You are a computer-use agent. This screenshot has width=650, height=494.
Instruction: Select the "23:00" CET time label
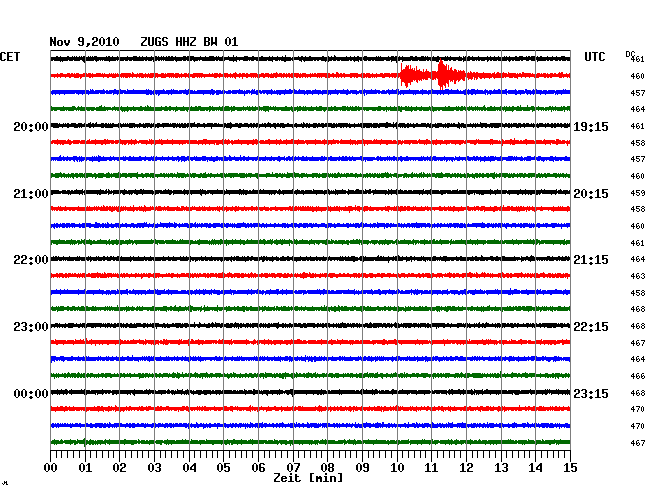31,327
